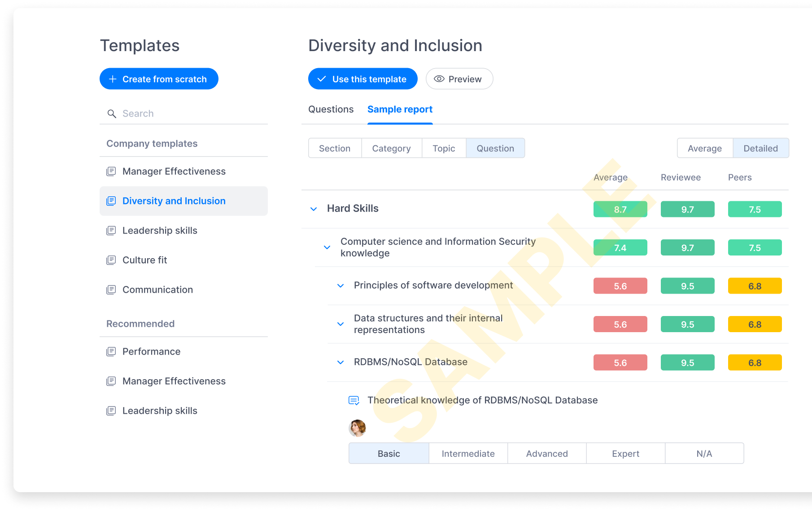Select the Intermediate rating option
This screenshot has height=511, width=812.
tap(467, 453)
